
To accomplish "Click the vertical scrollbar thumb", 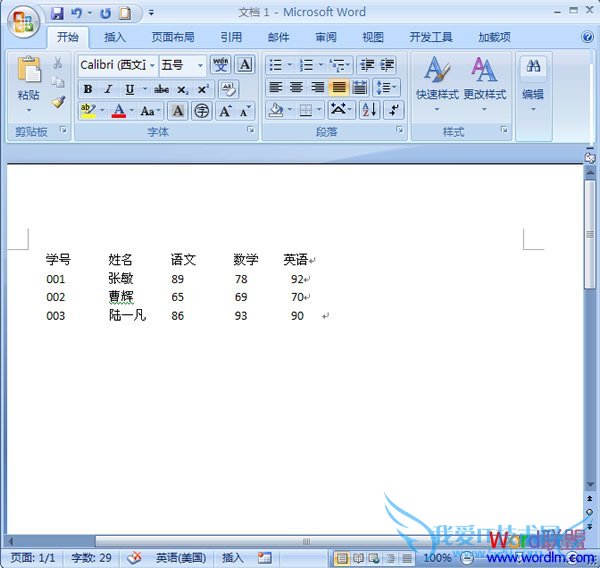I will 590,234.
